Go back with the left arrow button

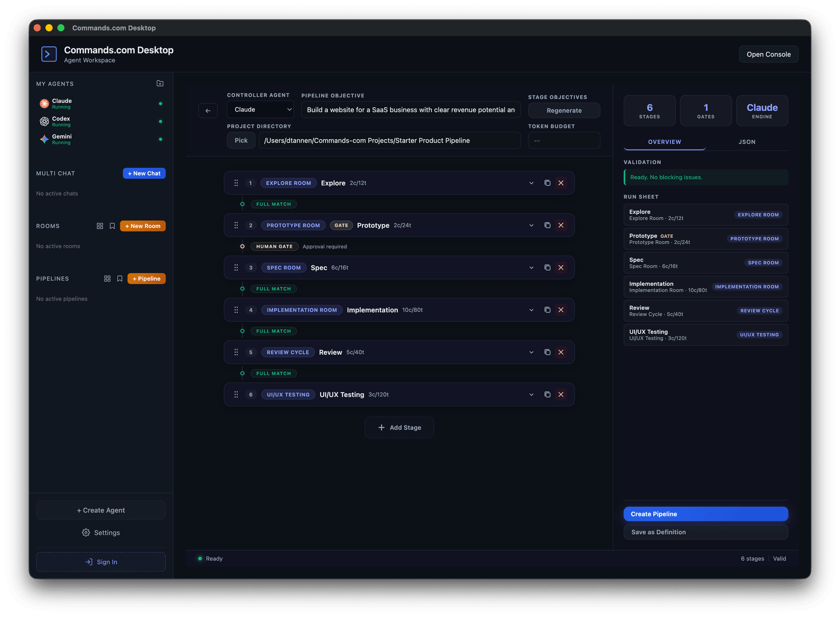pos(208,111)
